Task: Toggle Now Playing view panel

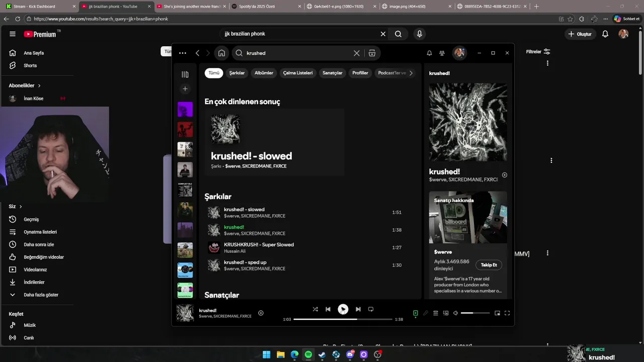Action: click(x=416, y=313)
